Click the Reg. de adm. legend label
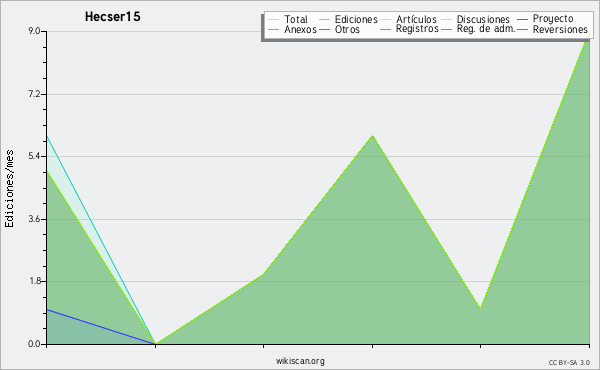 click(486, 29)
